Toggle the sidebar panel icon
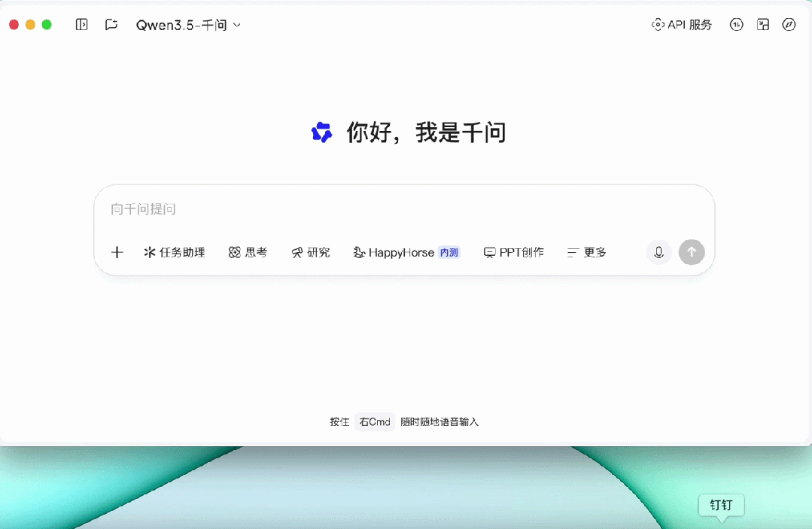This screenshot has width=812, height=529. (81, 24)
